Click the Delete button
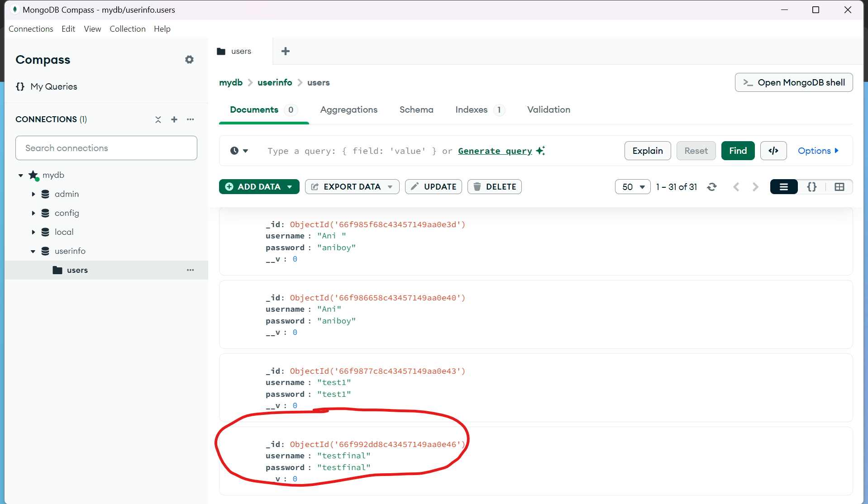The image size is (868, 504). tap(495, 187)
